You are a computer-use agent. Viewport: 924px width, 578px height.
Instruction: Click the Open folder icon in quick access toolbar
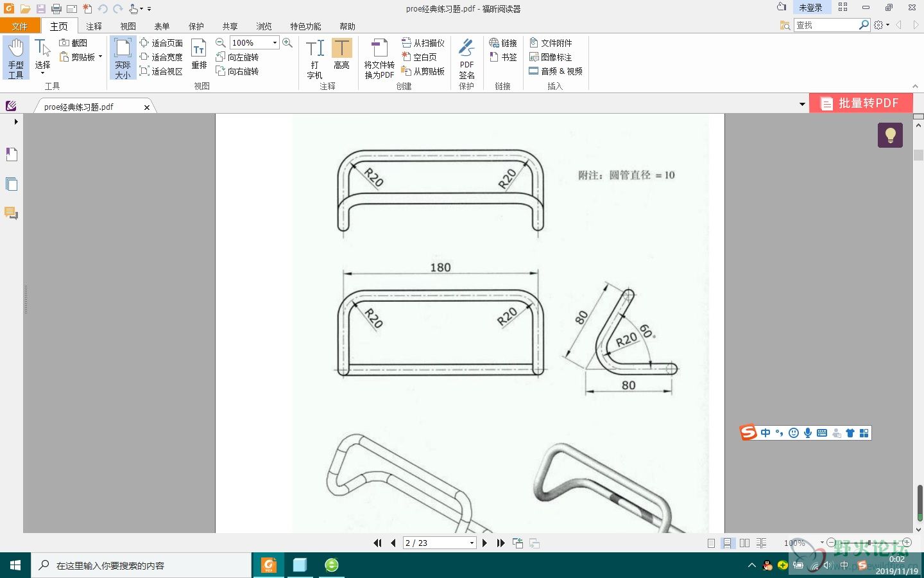point(25,9)
